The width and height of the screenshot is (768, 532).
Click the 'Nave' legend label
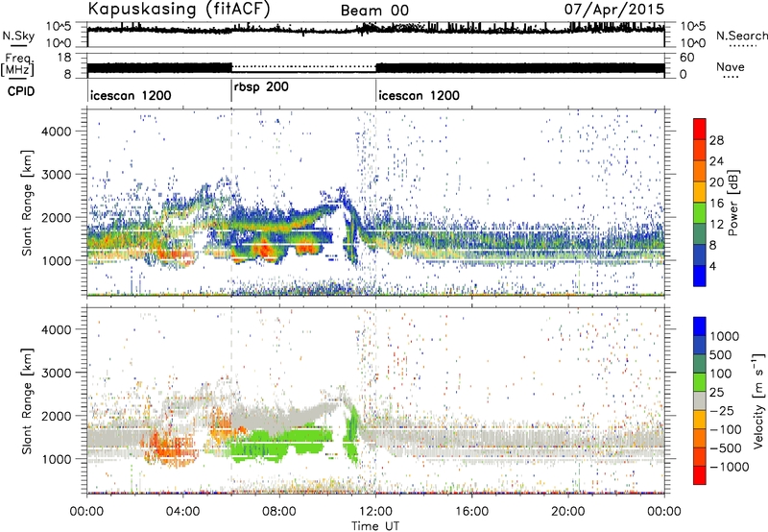coord(731,66)
